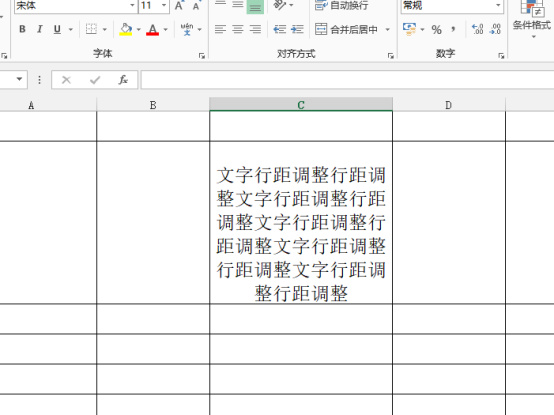Click decrease indent icon
This screenshot has width=554, height=415.
click(279, 29)
